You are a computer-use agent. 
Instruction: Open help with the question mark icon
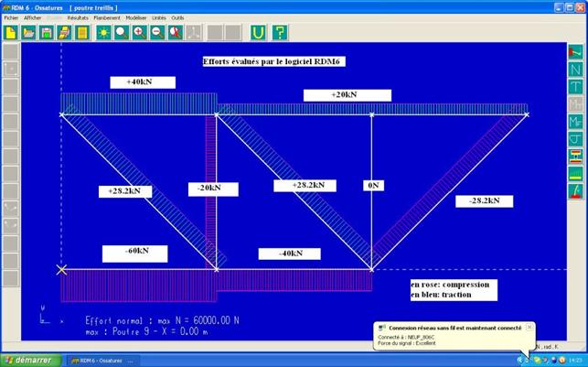pos(279,32)
